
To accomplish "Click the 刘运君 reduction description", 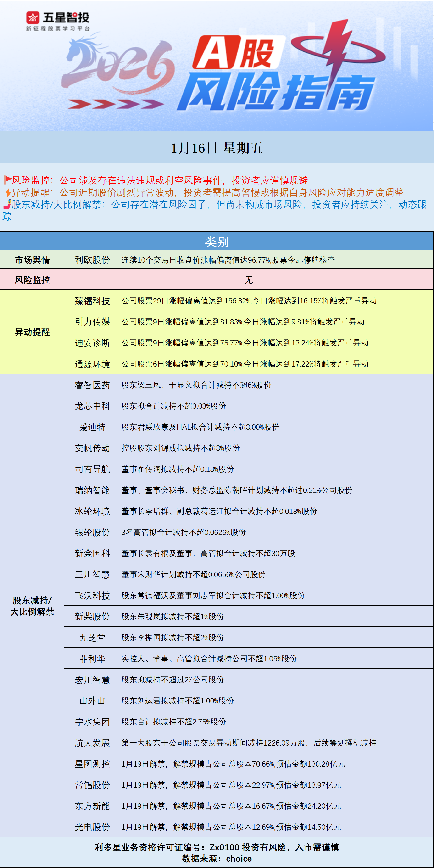I will 178,701.
